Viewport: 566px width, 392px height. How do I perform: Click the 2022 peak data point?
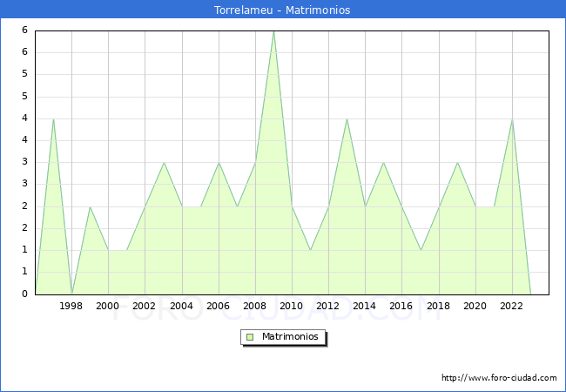click(512, 119)
